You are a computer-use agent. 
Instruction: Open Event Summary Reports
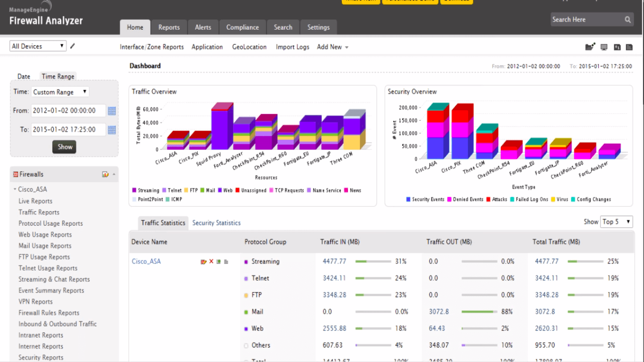pos(51,291)
